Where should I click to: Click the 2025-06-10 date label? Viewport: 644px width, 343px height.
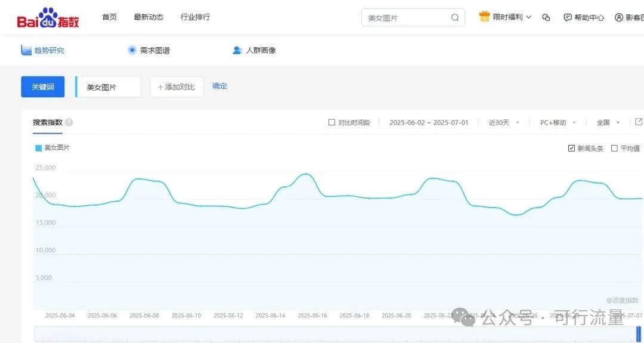[x=187, y=316]
